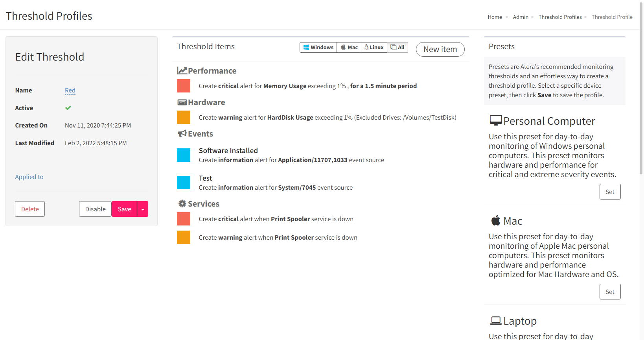644x340 pixels.
Task: Click the Presets panel heading
Action: tap(501, 46)
